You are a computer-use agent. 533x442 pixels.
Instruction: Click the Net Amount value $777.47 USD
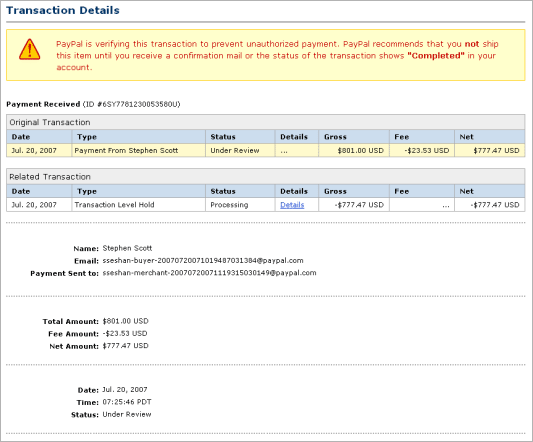[125, 346]
